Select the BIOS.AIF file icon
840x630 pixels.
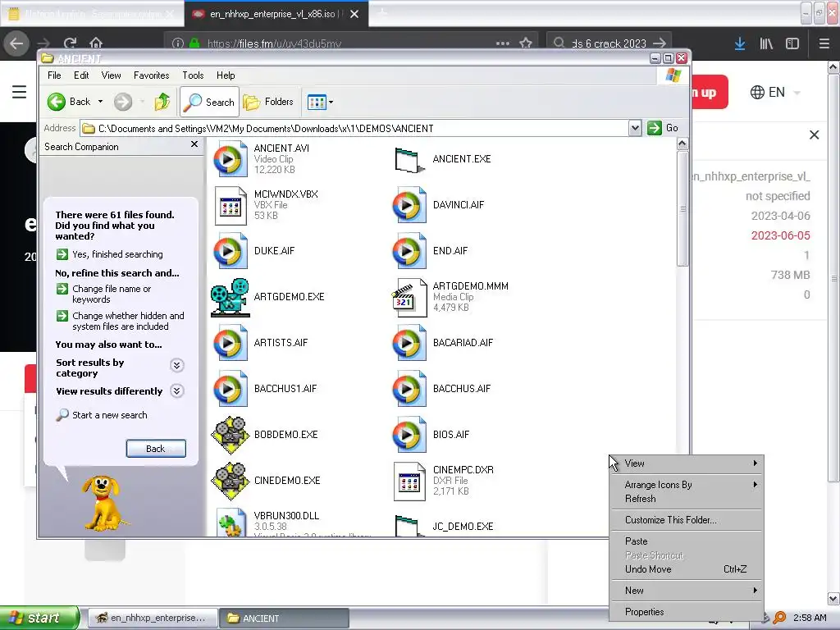[409, 435]
